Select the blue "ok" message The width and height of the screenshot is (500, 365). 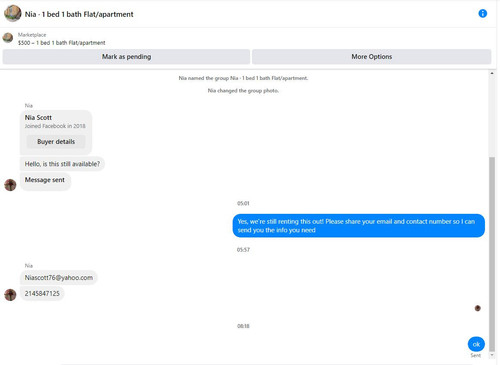pyautogui.click(x=476, y=344)
